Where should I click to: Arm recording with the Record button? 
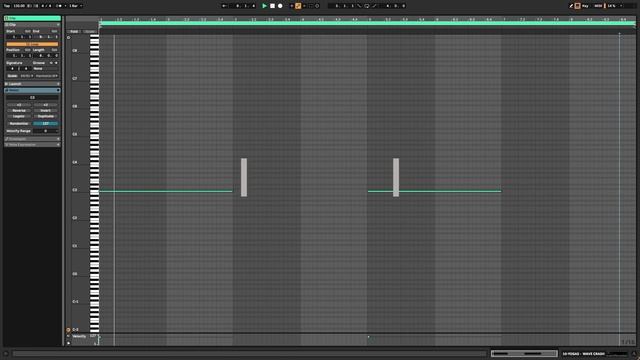click(280, 6)
